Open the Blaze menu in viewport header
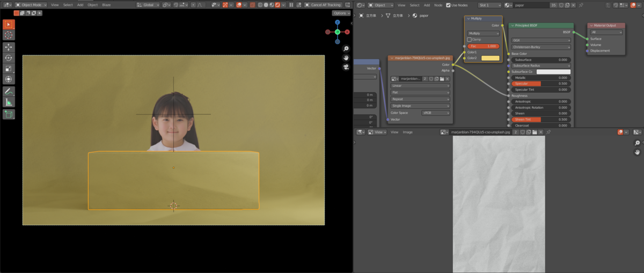The image size is (644, 273). click(x=106, y=5)
